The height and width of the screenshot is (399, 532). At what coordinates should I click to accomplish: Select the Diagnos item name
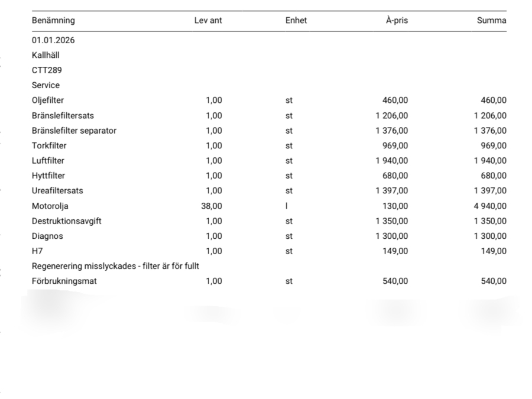47,236
